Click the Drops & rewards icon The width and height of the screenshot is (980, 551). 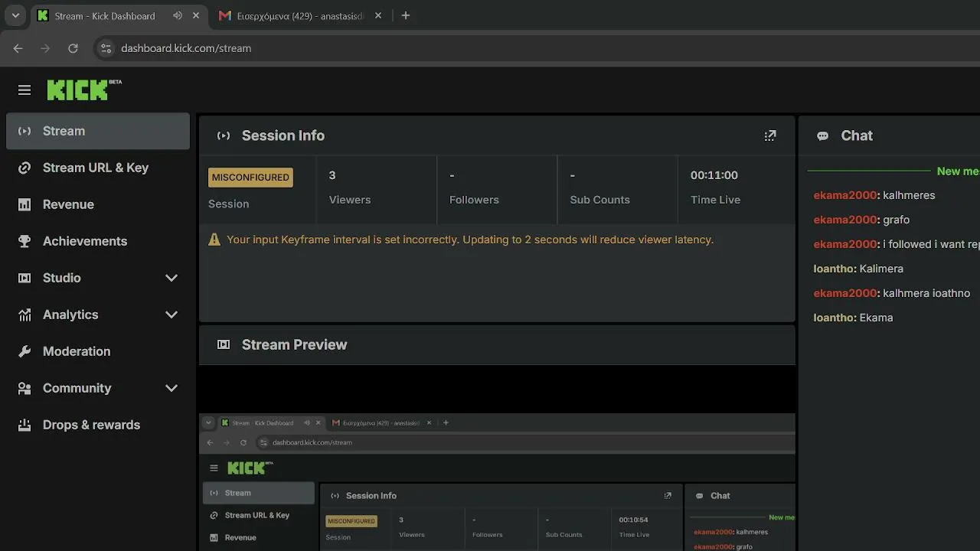pos(24,425)
